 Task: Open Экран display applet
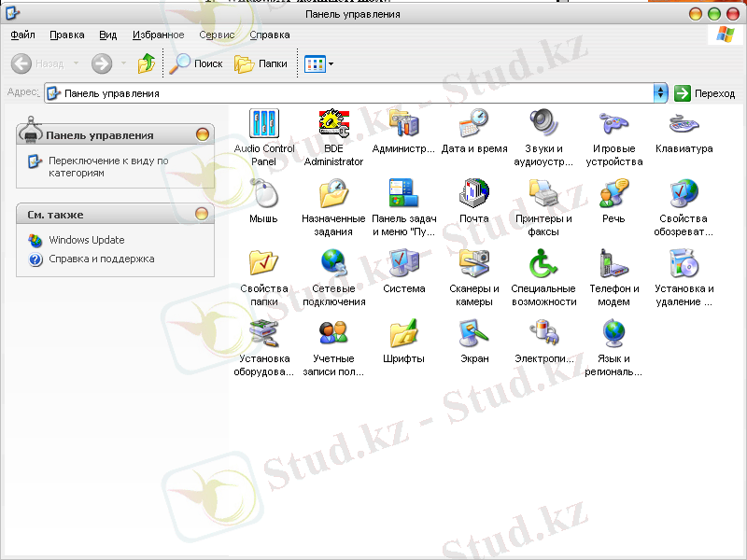[474, 333]
